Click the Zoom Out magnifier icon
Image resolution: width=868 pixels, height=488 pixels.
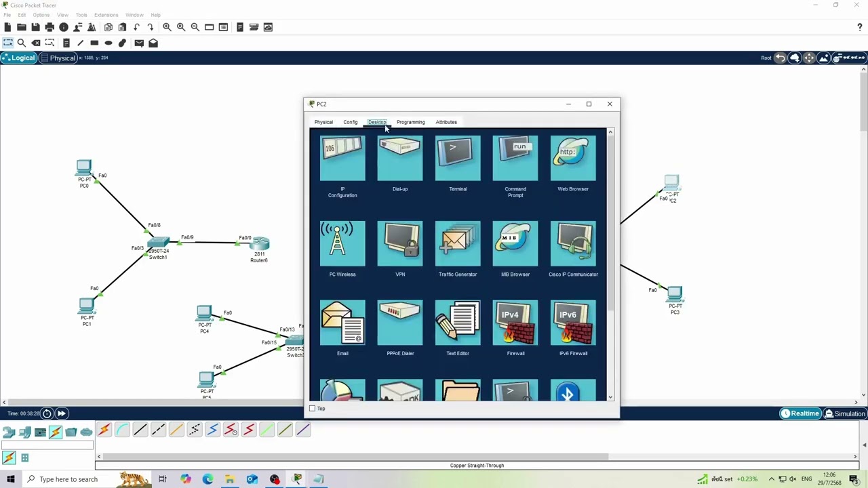tap(195, 27)
